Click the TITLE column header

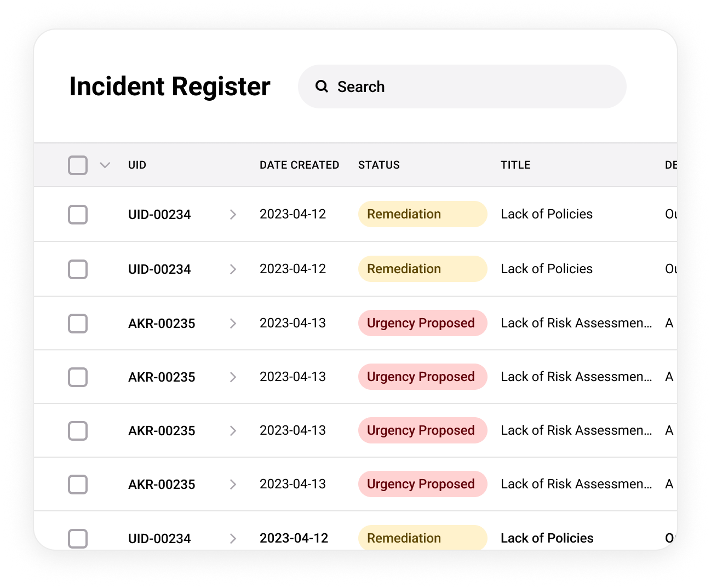point(515,165)
